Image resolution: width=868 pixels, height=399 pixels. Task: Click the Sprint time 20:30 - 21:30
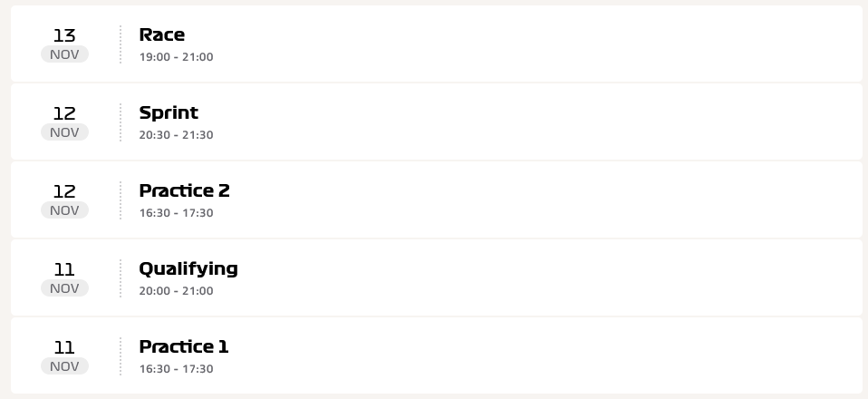[176, 135]
